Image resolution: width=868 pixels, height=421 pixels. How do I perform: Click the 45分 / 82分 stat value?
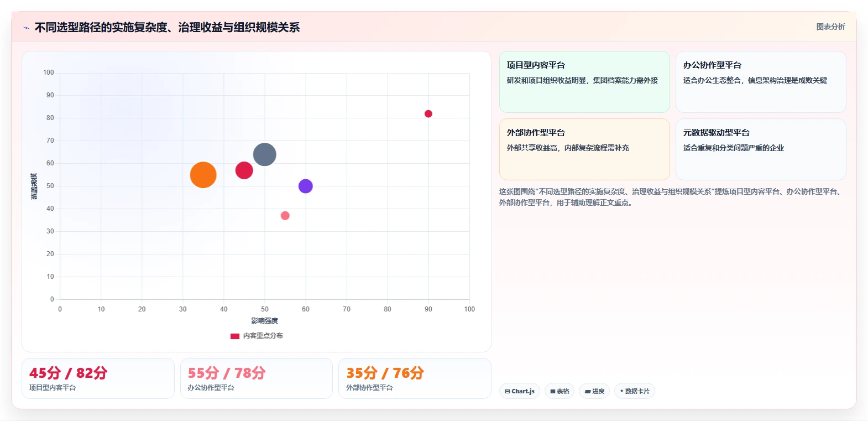[68, 373]
